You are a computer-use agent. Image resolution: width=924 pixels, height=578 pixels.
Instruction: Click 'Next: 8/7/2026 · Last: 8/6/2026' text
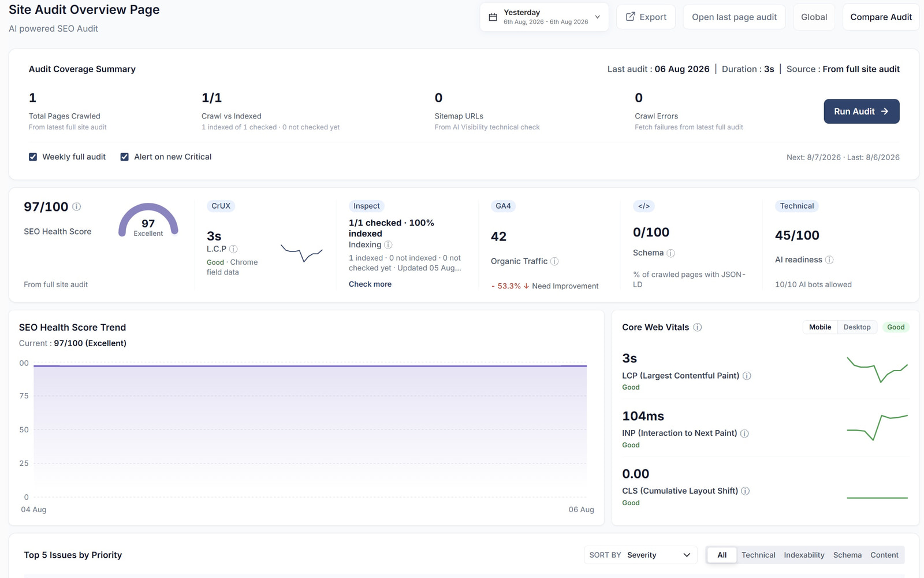(x=843, y=157)
